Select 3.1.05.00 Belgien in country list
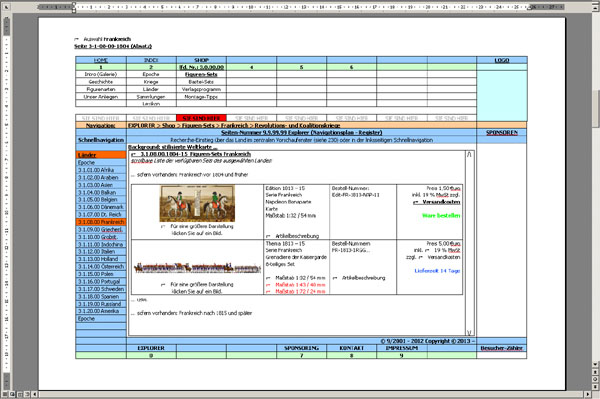This screenshot has height=399, width=600. [101, 200]
